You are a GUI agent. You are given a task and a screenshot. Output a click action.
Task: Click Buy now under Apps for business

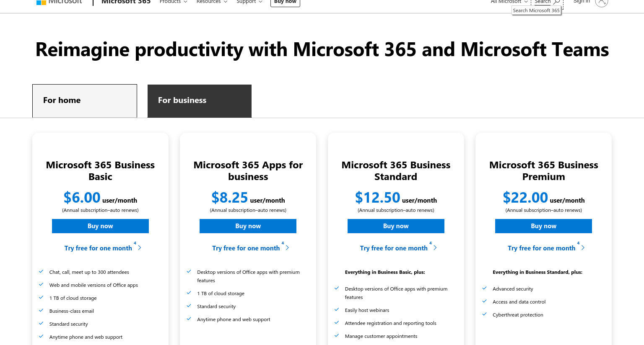pyautogui.click(x=248, y=226)
